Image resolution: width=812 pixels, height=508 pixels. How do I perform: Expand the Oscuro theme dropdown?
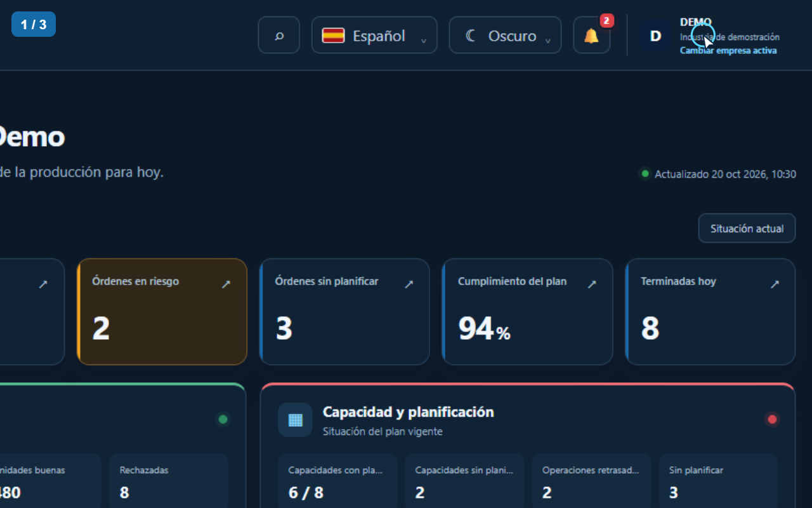click(x=505, y=36)
